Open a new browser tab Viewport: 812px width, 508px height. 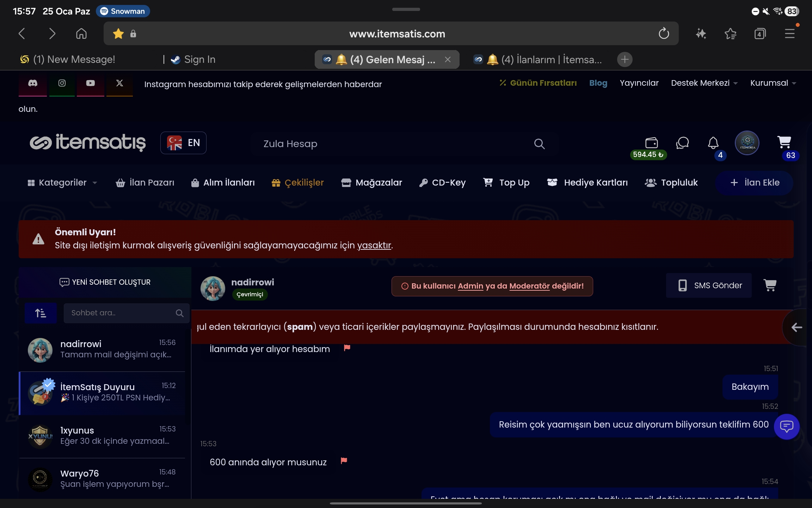(625, 59)
